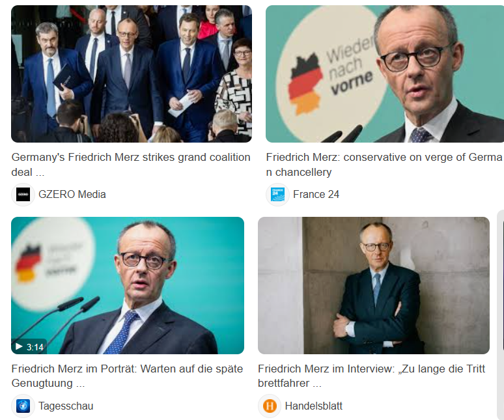The height and width of the screenshot is (420, 504).
Task: Open 'Friedrich Merz im Porträt' headline
Action: (x=127, y=376)
